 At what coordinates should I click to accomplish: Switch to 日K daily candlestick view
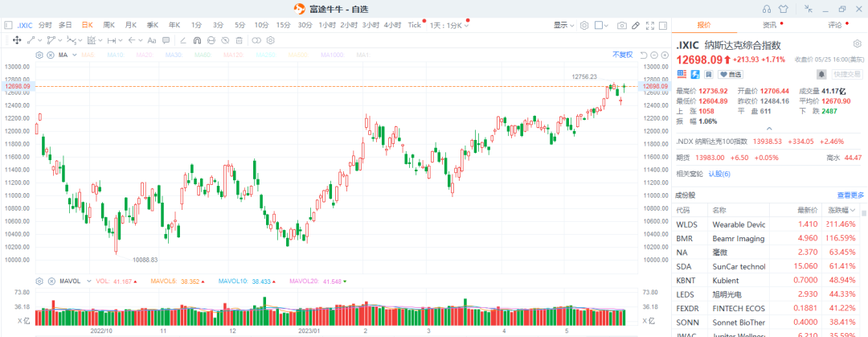click(x=88, y=25)
